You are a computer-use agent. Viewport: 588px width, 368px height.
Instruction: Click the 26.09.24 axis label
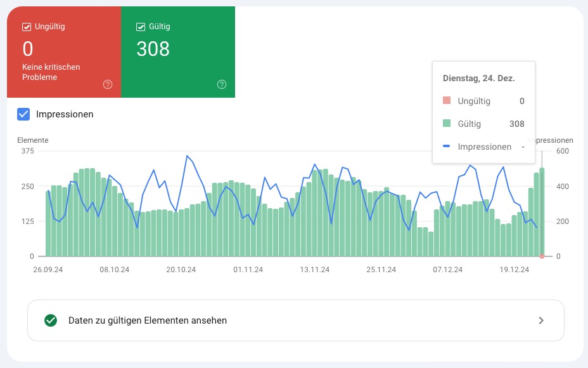pyautogui.click(x=48, y=269)
